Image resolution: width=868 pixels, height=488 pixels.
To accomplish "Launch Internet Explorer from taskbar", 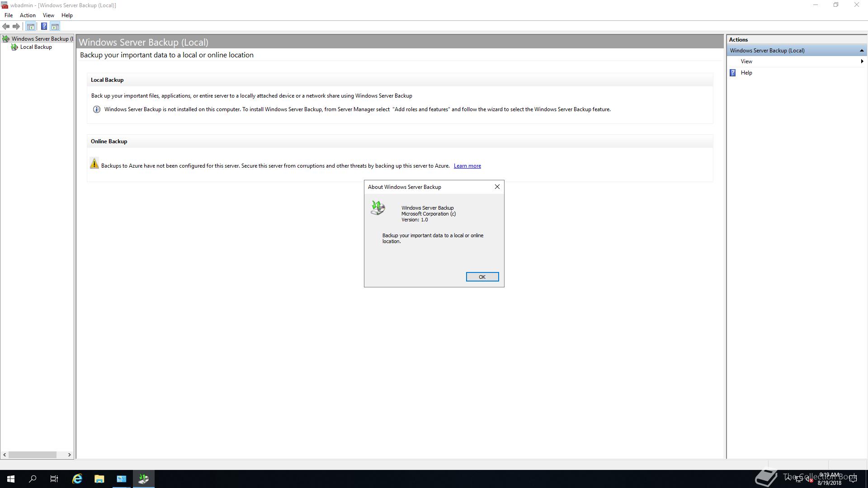I will tap(77, 479).
